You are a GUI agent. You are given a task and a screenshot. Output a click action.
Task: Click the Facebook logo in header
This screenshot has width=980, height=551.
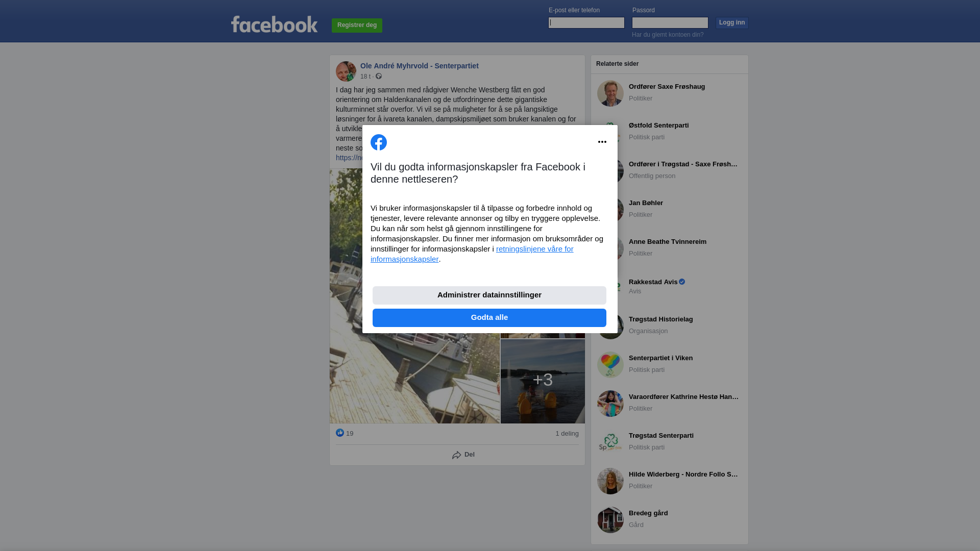point(274,24)
